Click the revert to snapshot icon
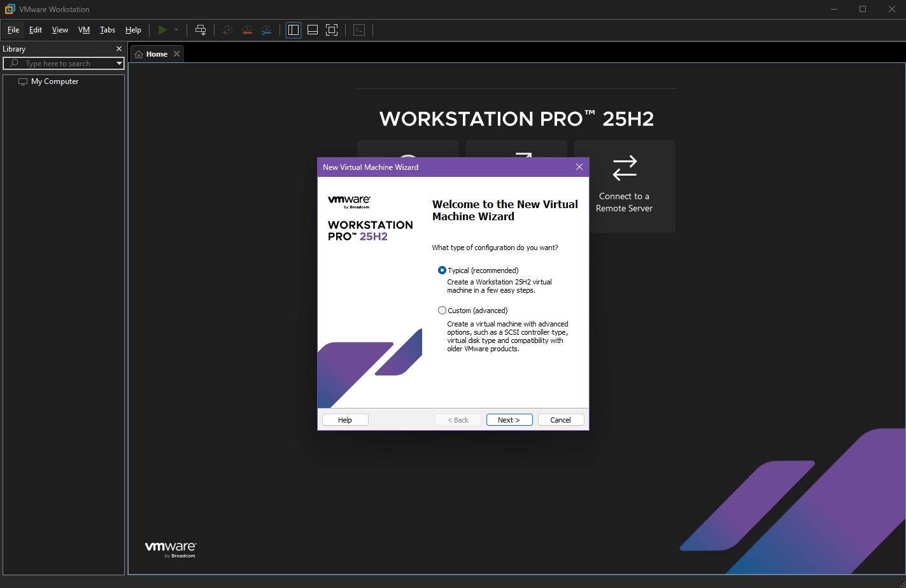The image size is (906, 588). click(247, 30)
